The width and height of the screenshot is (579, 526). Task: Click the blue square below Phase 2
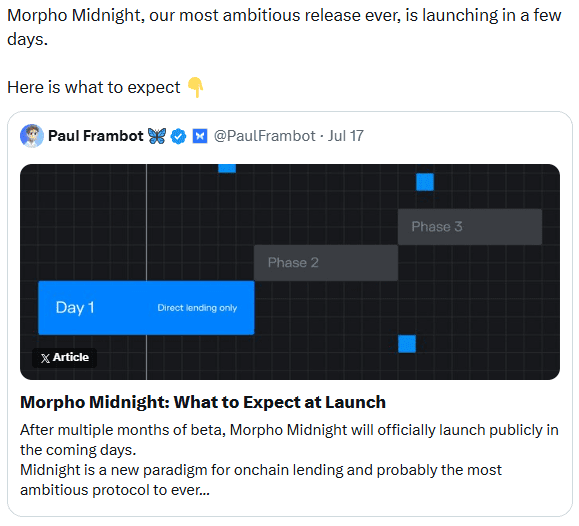tap(407, 344)
